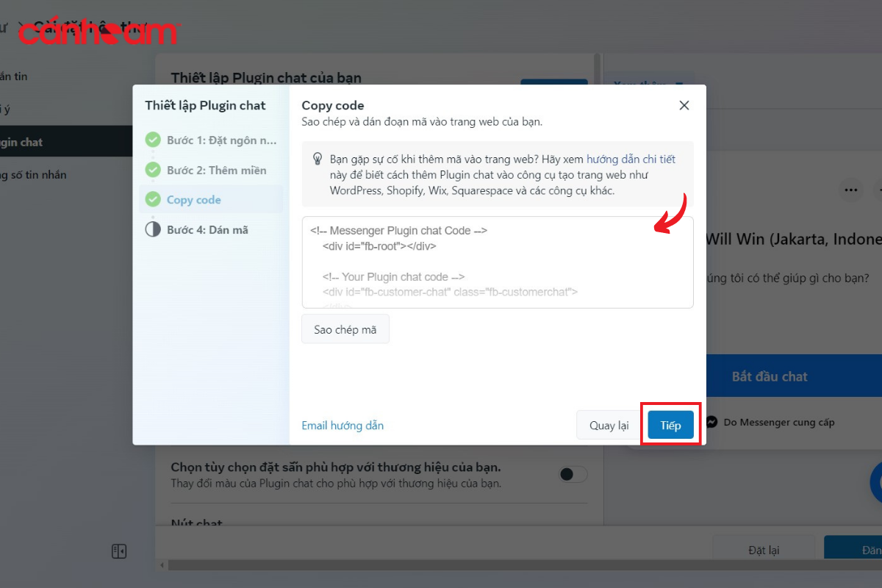Click the Sao chép mã button

coord(345,329)
